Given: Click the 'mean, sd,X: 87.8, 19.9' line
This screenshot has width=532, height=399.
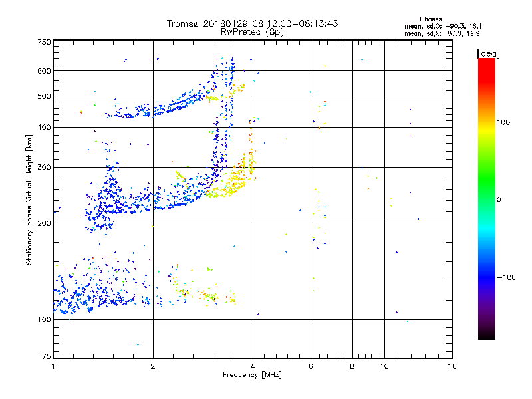Looking at the screenshot, I should point(442,33).
